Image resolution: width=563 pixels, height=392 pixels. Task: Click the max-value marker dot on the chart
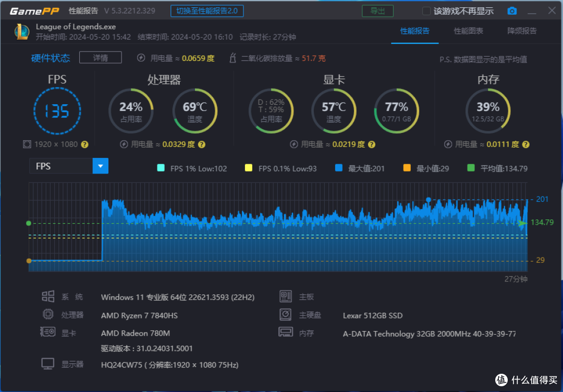pyautogui.click(x=429, y=200)
